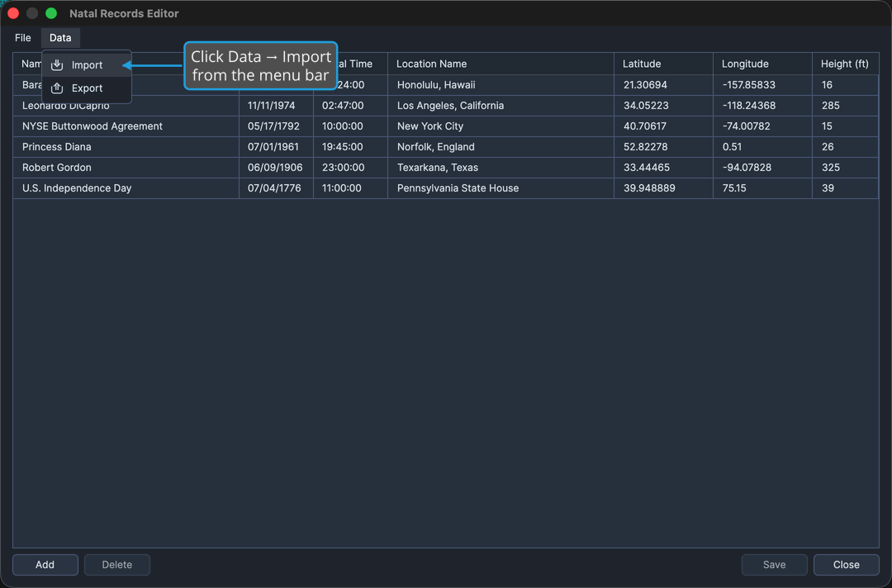Select the Princess Diana name cell
Image resolution: width=892 pixels, height=588 pixels.
(126, 147)
